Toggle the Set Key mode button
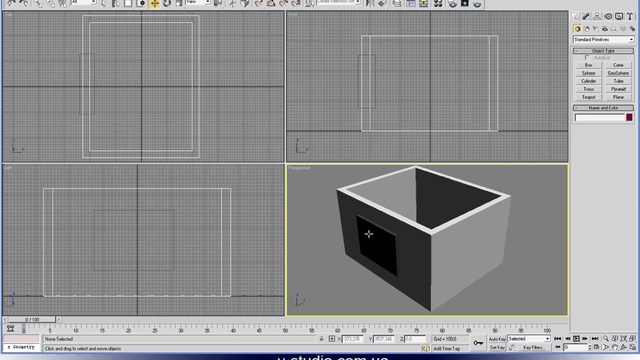Screen dimensions: 640x360 (x=497, y=347)
